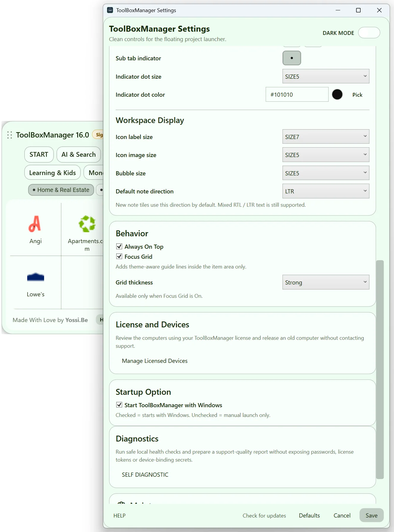Image resolution: width=394 pixels, height=532 pixels.
Task: Follow the Yossi.Be link in the launcher footer
Action: pos(77,320)
